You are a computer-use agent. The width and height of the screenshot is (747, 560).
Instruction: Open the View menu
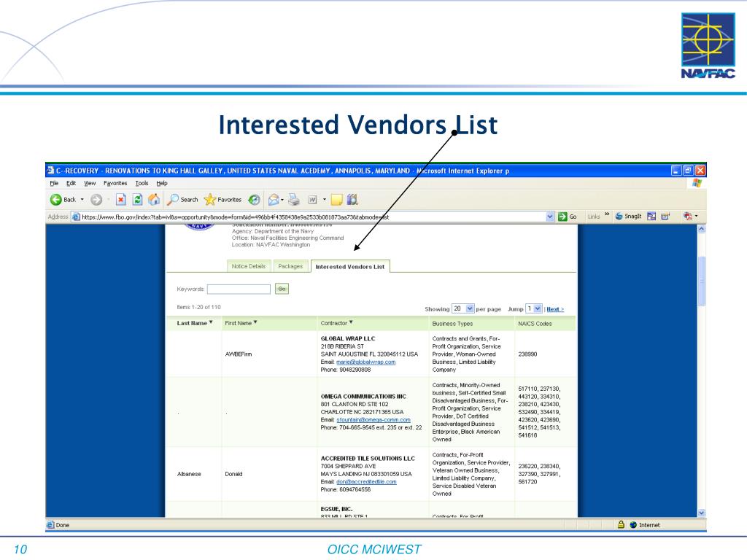[x=90, y=183]
